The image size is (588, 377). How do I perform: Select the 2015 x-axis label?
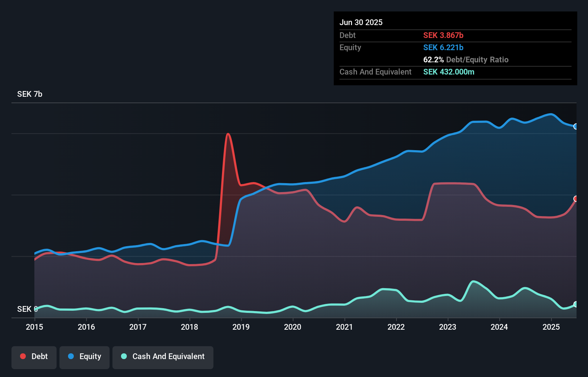[x=34, y=327]
